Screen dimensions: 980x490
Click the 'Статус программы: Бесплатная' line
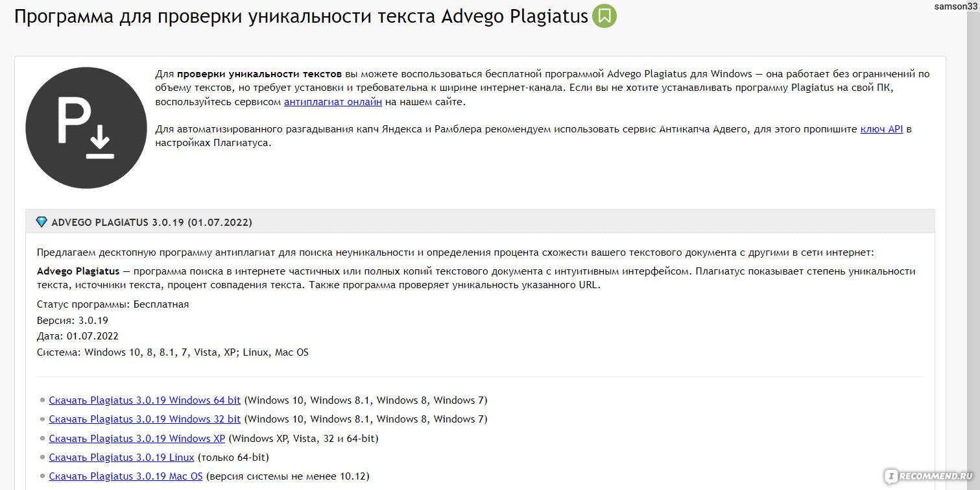113,304
